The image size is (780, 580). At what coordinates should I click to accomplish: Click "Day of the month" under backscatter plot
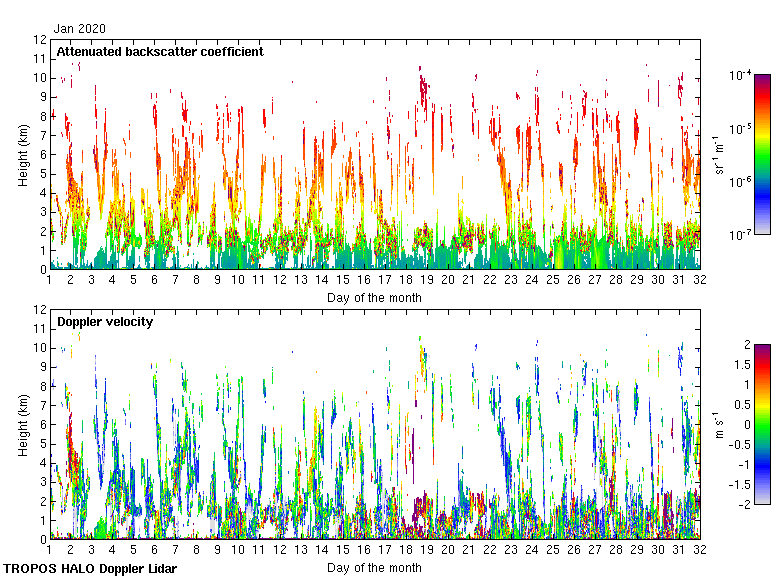coord(374,298)
